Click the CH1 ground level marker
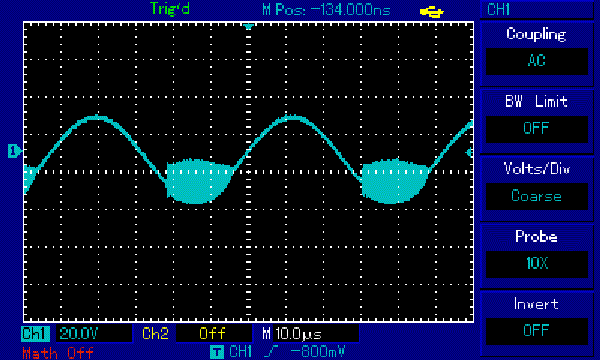600x360 pixels. pos(15,151)
